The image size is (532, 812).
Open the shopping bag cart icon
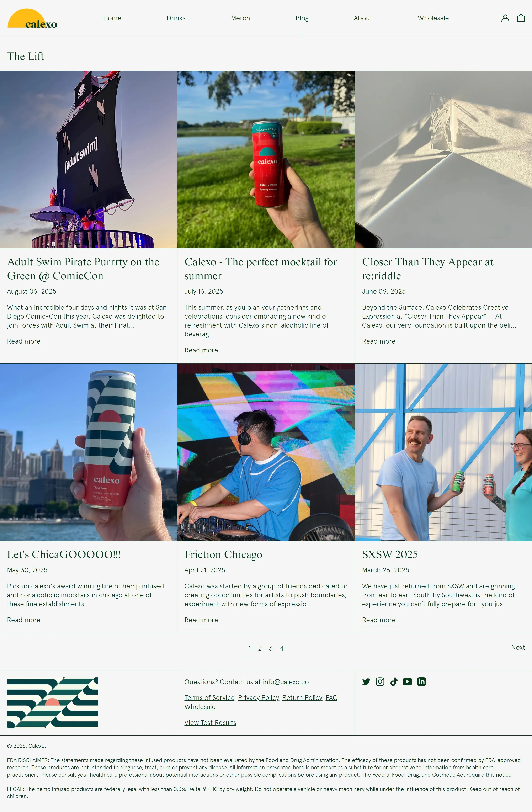(521, 18)
